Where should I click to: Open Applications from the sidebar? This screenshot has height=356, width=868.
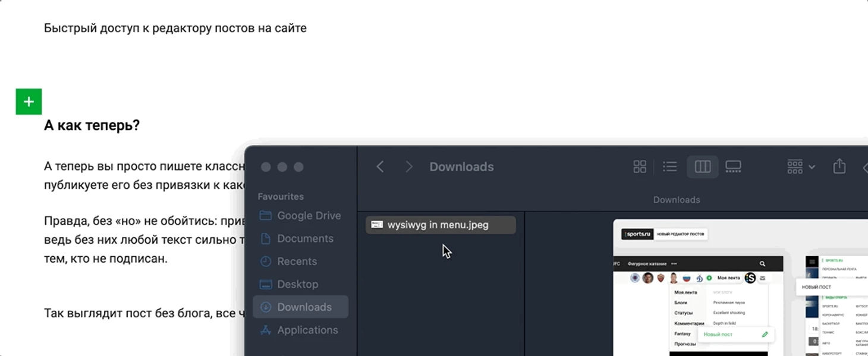pos(307,330)
